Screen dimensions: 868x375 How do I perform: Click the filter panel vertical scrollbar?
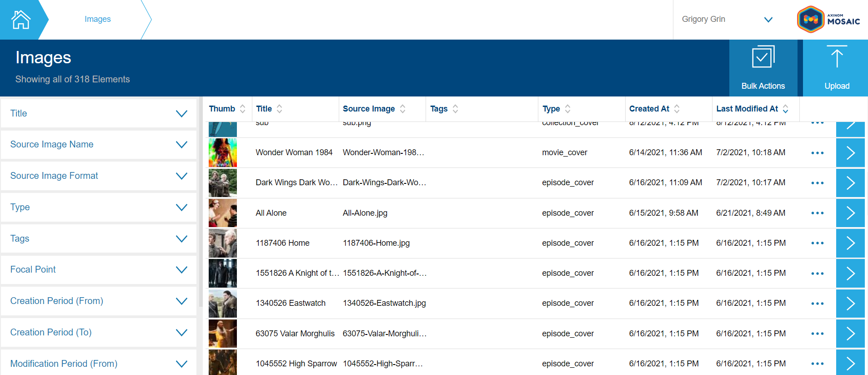tap(200, 205)
